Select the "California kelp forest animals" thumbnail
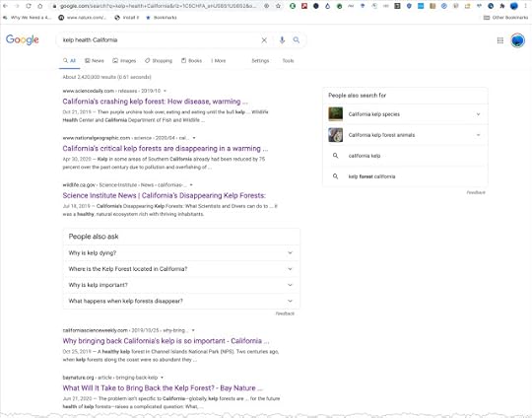 (336, 135)
